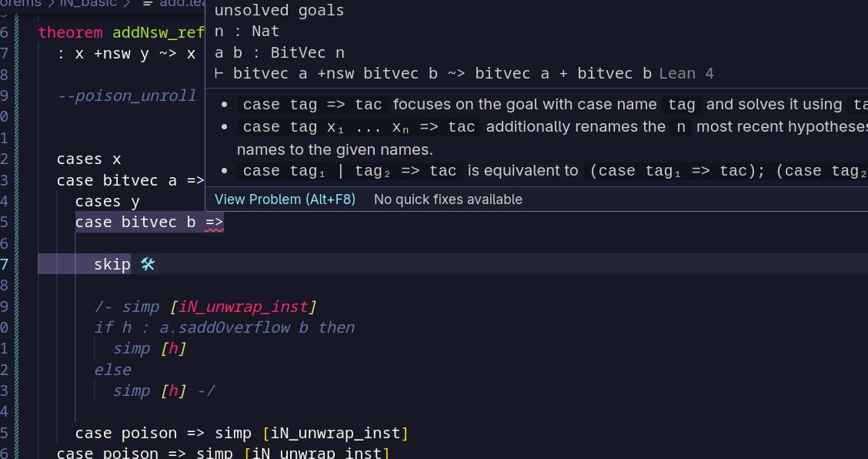
Task: Place the cursor on the theorem keyword
Action: pyautogui.click(x=70, y=32)
